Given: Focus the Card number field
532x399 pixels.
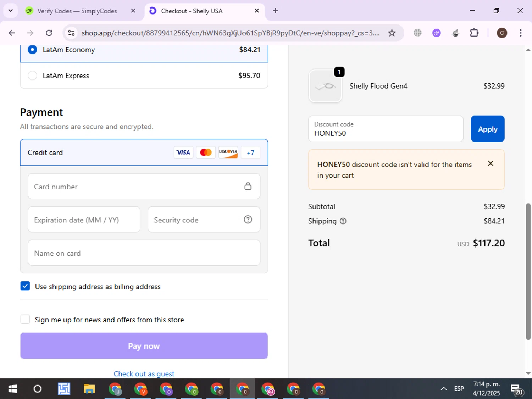Looking at the screenshot, I should coord(144,186).
